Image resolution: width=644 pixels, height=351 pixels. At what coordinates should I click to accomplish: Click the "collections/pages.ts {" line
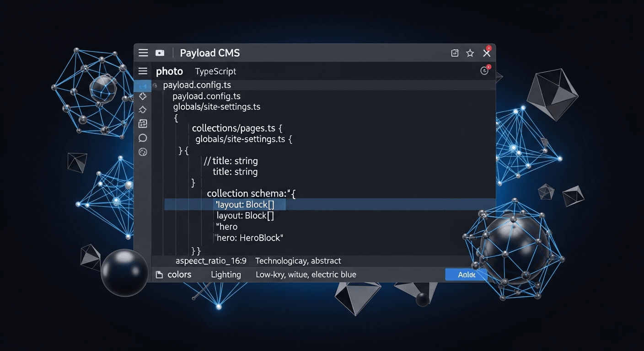pos(237,128)
